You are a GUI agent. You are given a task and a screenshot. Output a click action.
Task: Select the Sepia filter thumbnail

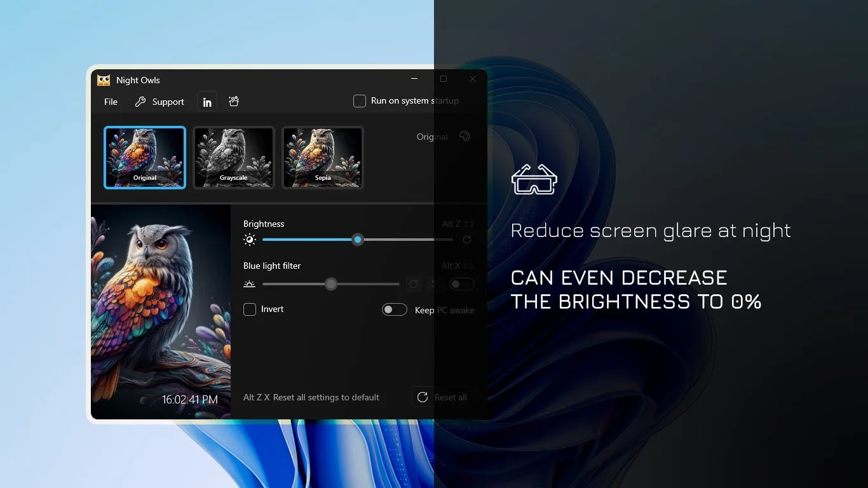click(x=323, y=158)
